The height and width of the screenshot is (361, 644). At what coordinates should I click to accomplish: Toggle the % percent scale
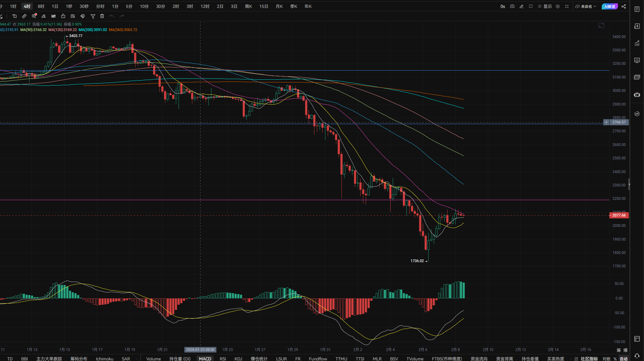[615, 359]
